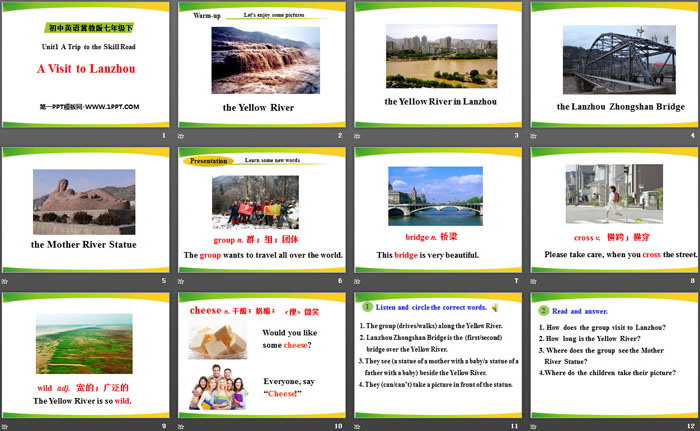Click 'Would you like some cheese?' text
Viewport: 700px width, 431px height.
click(x=290, y=339)
